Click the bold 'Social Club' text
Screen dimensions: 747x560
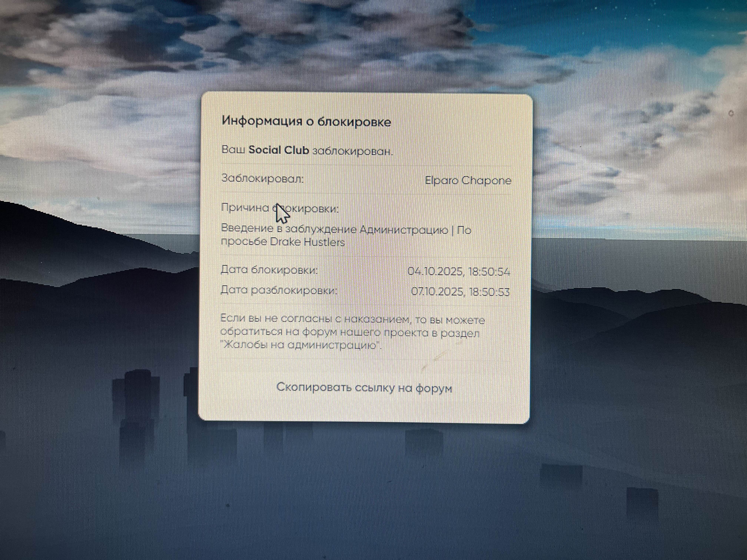tap(279, 150)
